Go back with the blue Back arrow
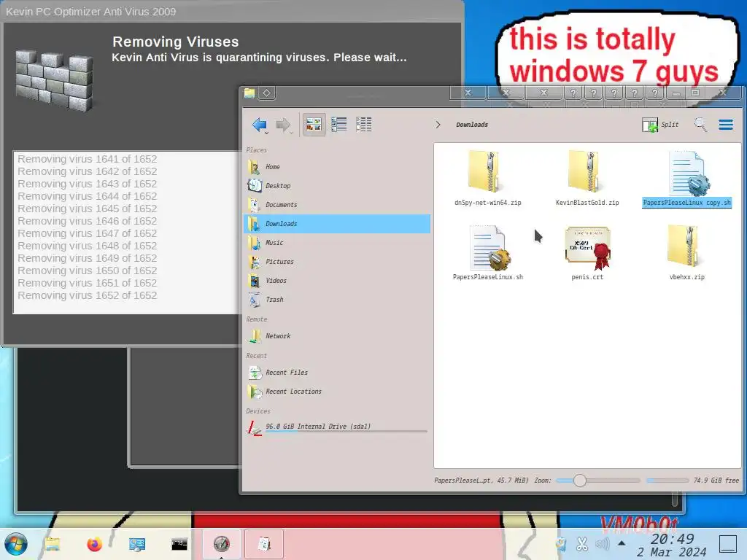 [260, 125]
